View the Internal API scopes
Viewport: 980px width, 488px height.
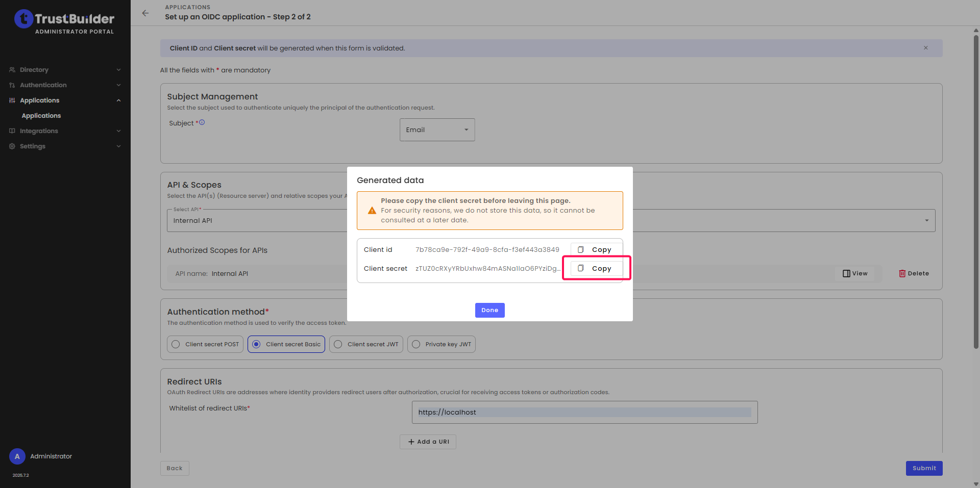coord(855,274)
